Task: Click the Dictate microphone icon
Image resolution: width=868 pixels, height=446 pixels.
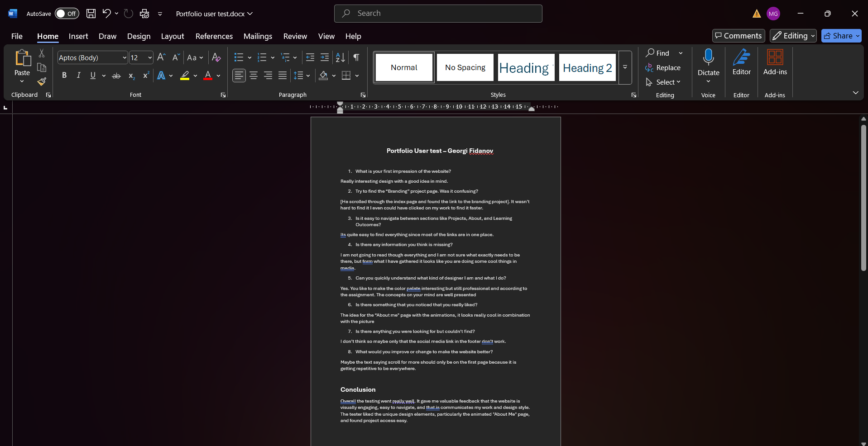Action: (708, 57)
